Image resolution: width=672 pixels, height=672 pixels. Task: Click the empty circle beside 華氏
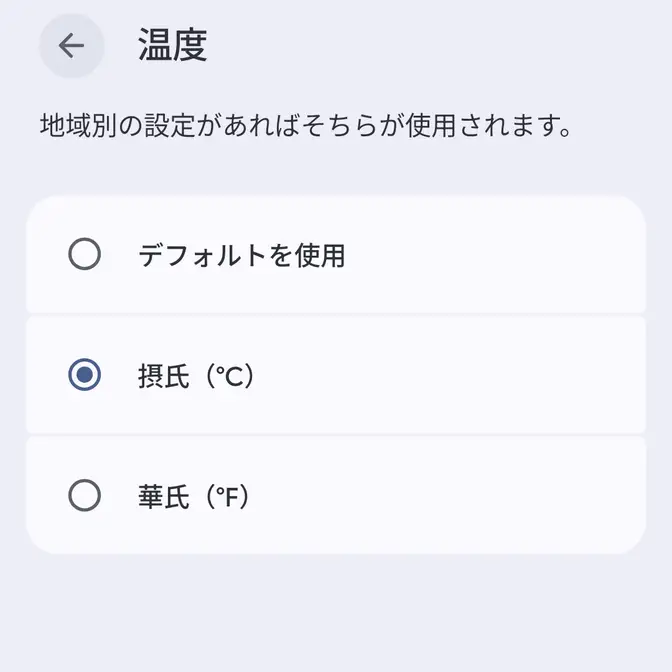84,495
